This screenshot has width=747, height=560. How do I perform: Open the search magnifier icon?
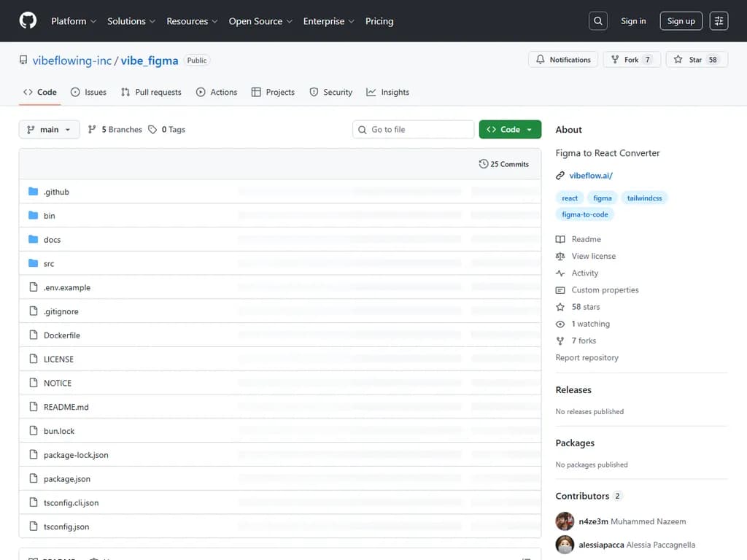598,21
